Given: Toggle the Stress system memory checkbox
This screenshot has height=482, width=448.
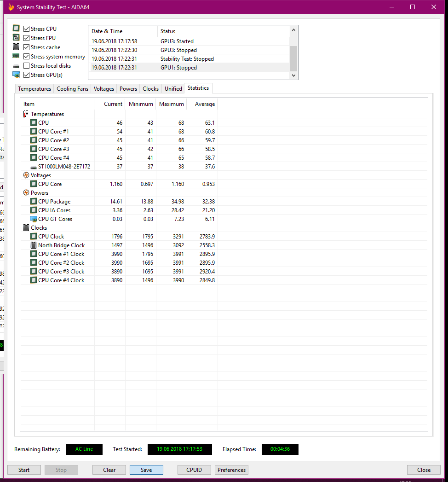Looking at the screenshot, I should coord(26,56).
